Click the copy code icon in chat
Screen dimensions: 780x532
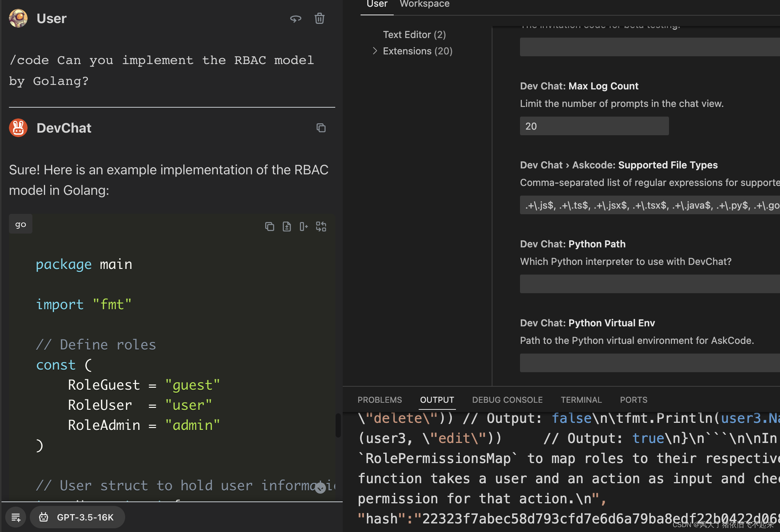(x=269, y=226)
